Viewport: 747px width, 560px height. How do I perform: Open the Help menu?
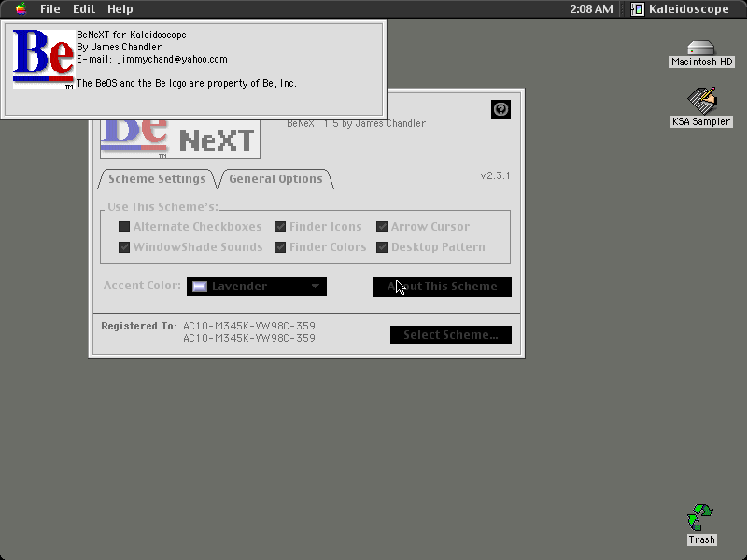point(120,8)
